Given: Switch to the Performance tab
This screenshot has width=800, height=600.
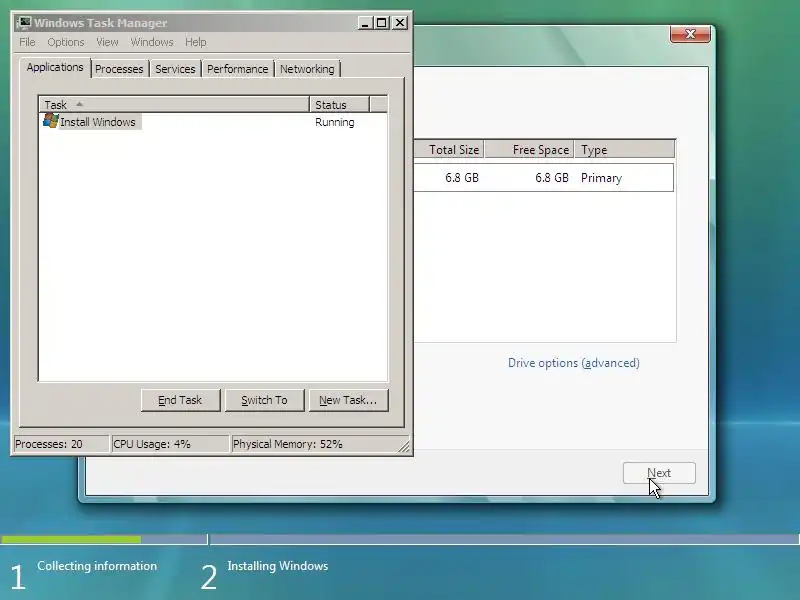Looking at the screenshot, I should pyautogui.click(x=237, y=69).
